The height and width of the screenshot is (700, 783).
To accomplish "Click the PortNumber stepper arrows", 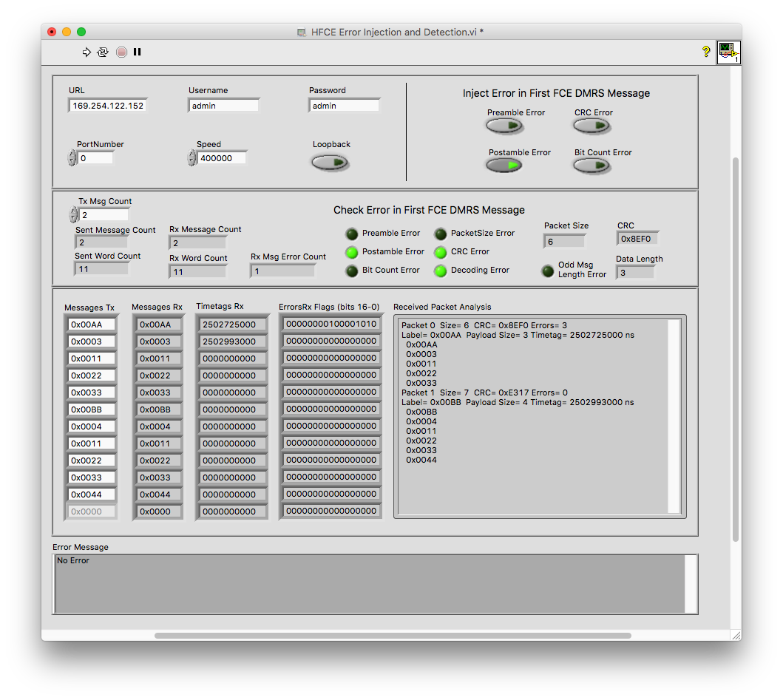I will pos(72,158).
